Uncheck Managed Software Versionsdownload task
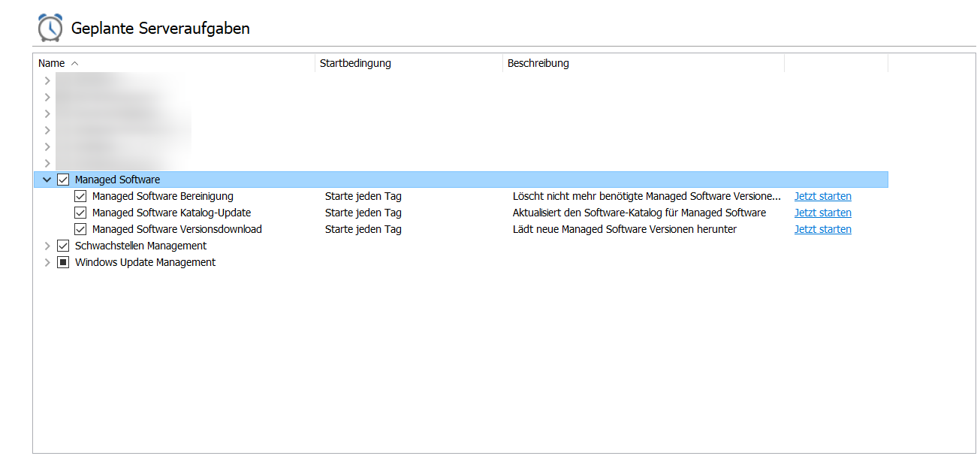The height and width of the screenshot is (462, 980). coord(80,229)
